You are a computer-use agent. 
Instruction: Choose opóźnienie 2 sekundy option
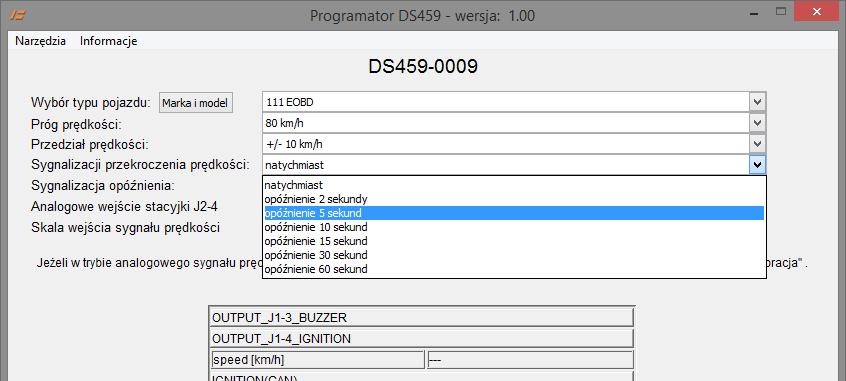point(514,199)
